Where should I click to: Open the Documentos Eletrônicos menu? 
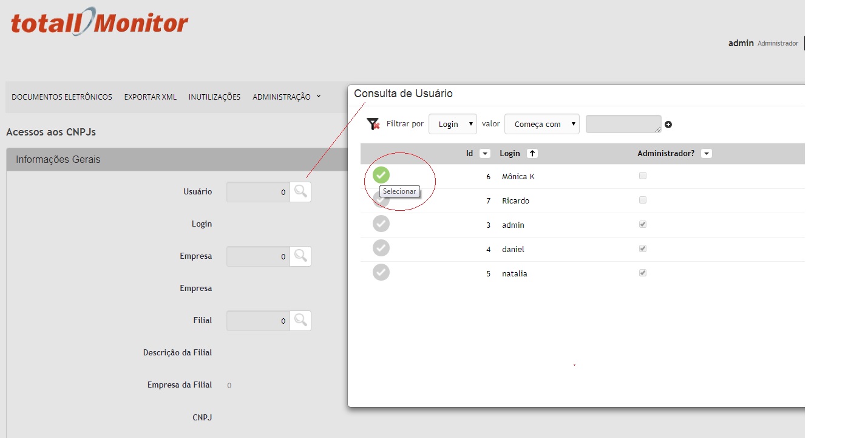click(62, 97)
